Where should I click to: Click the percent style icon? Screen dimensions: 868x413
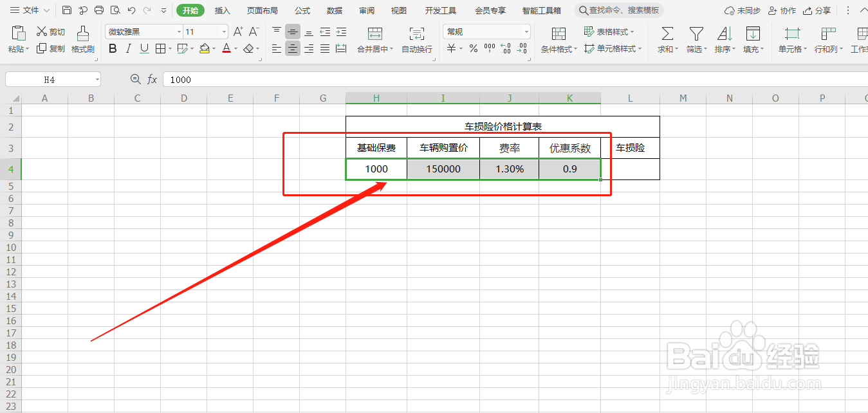(x=473, y=48)
